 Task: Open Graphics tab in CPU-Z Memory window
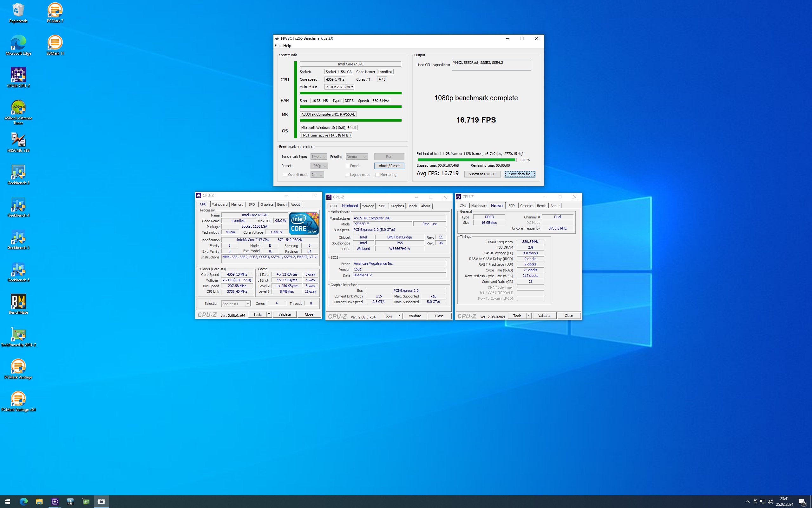[527, 206]
